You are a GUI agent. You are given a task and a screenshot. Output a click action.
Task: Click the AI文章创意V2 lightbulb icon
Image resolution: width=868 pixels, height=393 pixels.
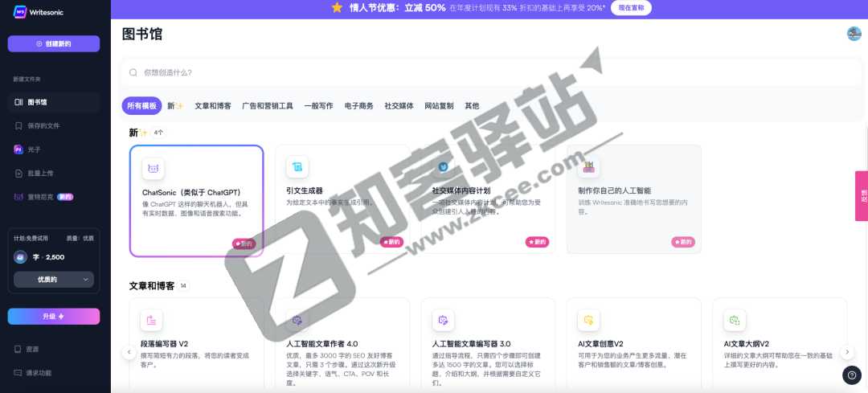pos(588,321)
